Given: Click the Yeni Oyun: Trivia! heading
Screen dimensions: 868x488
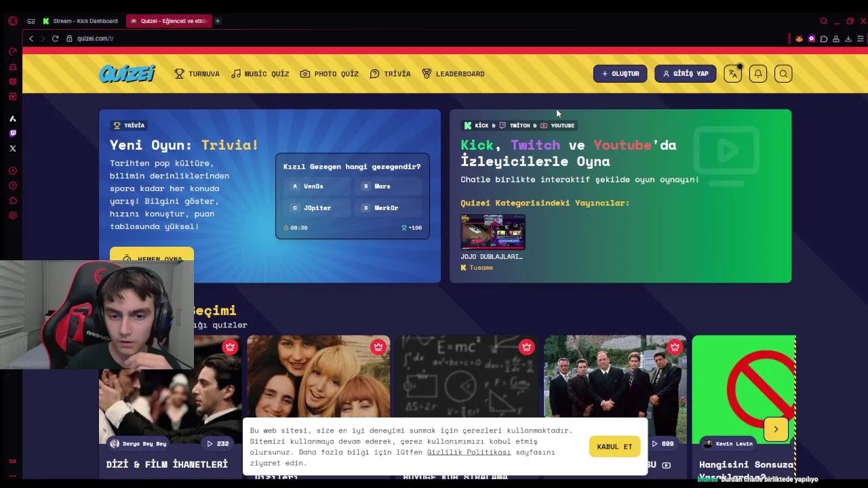Looking at the screenshot, I should [x=184, y=145].
